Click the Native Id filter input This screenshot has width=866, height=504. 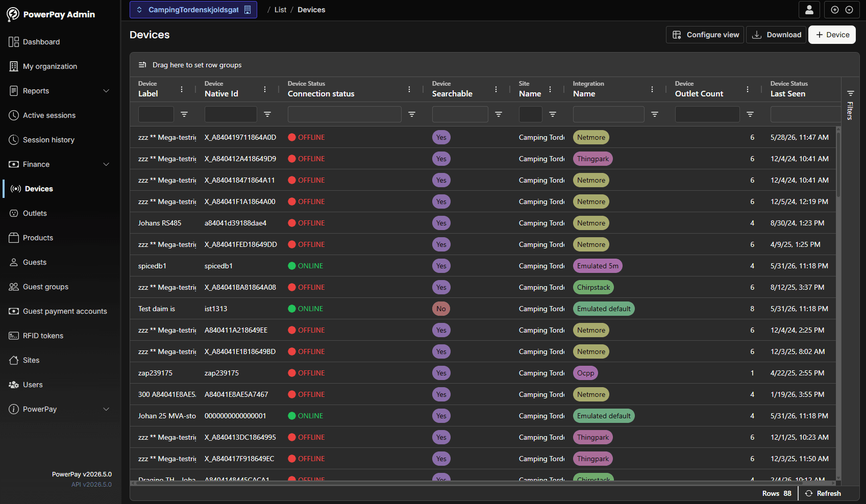231,114
